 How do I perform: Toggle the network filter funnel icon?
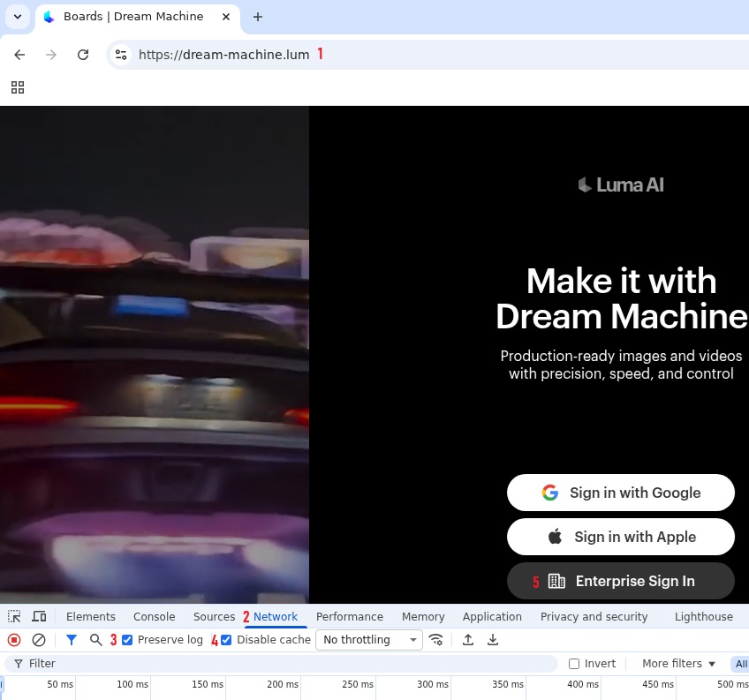pos(72,640)
